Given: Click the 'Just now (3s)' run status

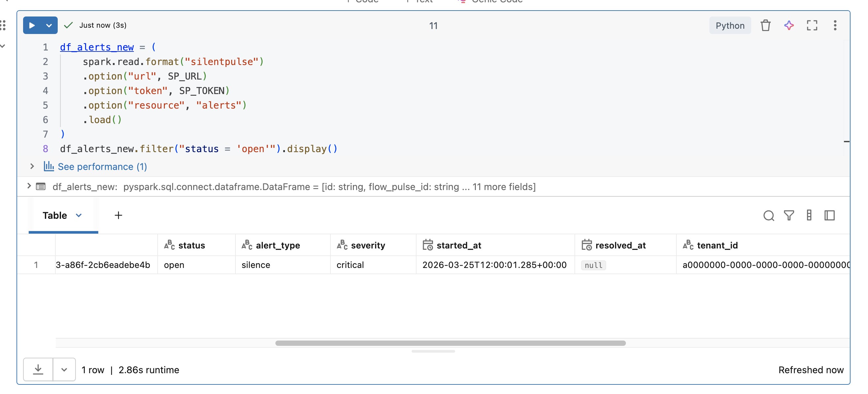Looking at the screenshot, I should (x=103, y=25).
